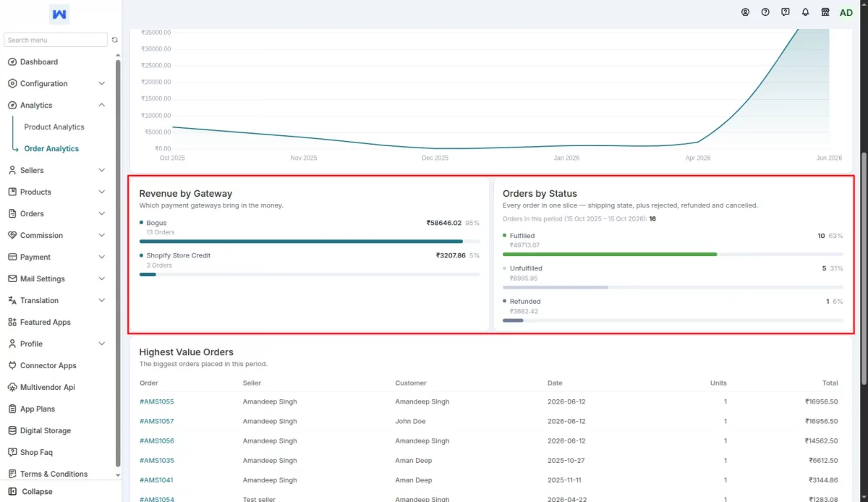Select Order Analytics in the sidebar
This screenshot has height=502, width=868.
click(x=51, y=149)
